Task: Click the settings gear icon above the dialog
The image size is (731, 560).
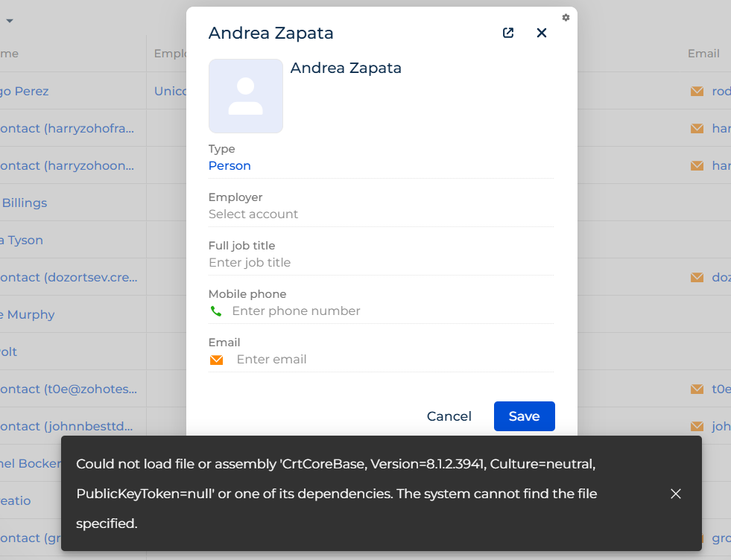Action: click(x=566, y=17)
